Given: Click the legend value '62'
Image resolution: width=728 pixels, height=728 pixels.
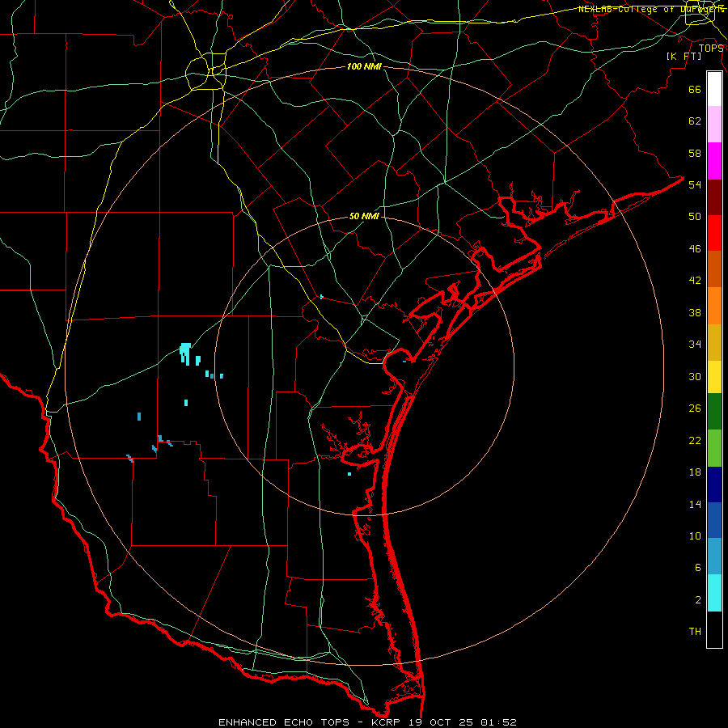Looking at the screenshot, I should (695, 121).
